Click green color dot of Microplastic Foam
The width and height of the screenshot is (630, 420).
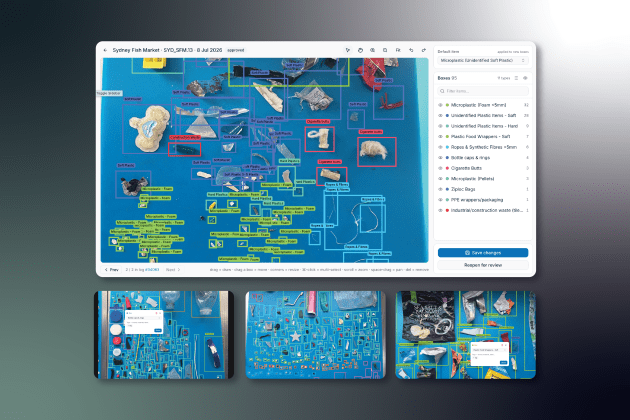click(x=447, y=105)
